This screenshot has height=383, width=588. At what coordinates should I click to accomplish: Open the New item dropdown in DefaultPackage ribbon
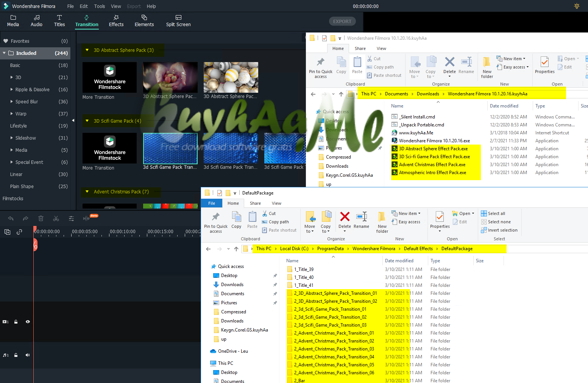tap(406, 213)
